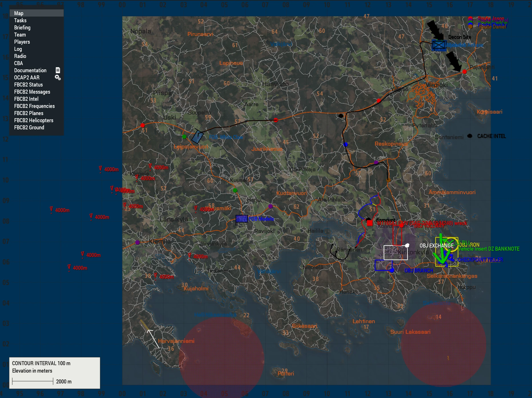The image size is (532, 398).
Task: Click the document icon beside Documentation
Action: tap(58, 70)
